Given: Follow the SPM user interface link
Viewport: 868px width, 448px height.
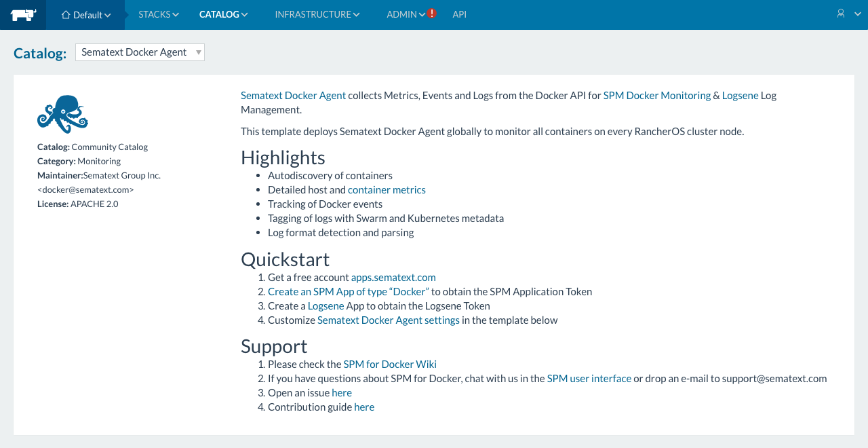Looking at the screenshot, I should coord(589,379).
